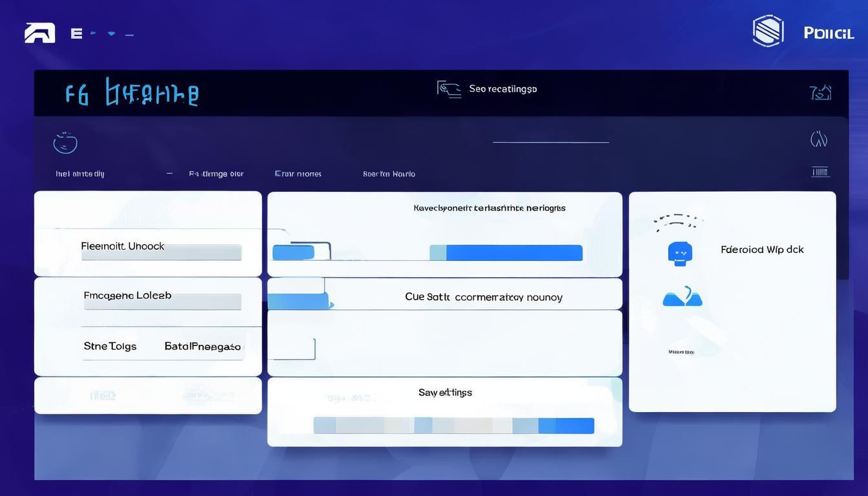Click the small blue dropdown arrow at top-left
Screen dimensions: 868x496
click(x=111, y=33)
